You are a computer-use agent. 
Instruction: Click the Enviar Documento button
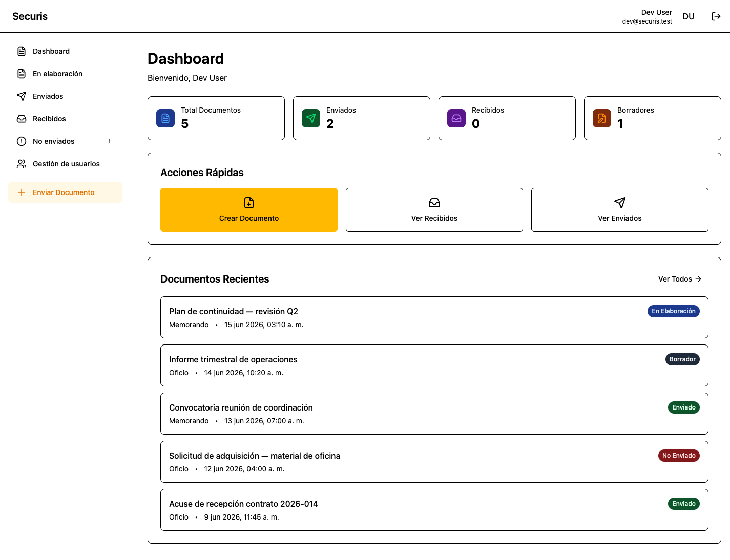[65, 192]
